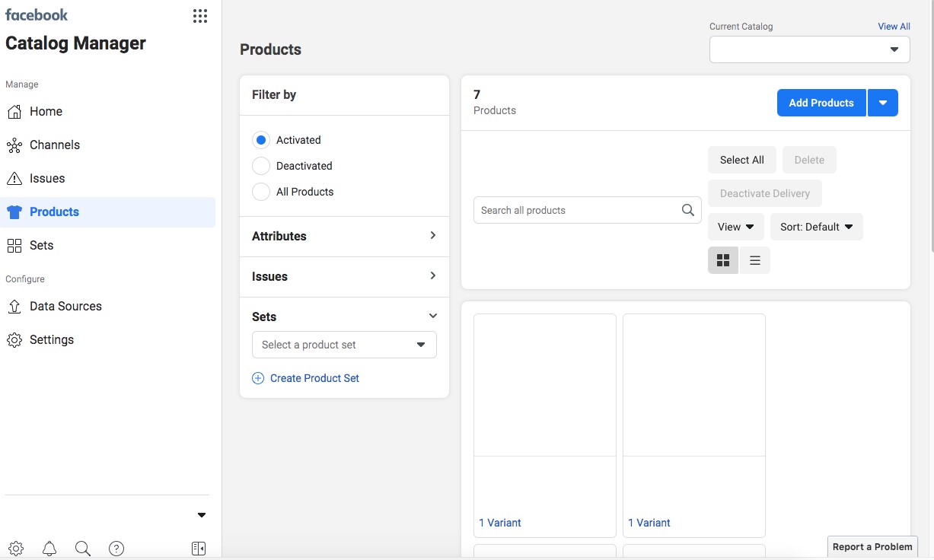
Task: Switch to list view icon
Action: pyautogui.click(x=755, y=260)
